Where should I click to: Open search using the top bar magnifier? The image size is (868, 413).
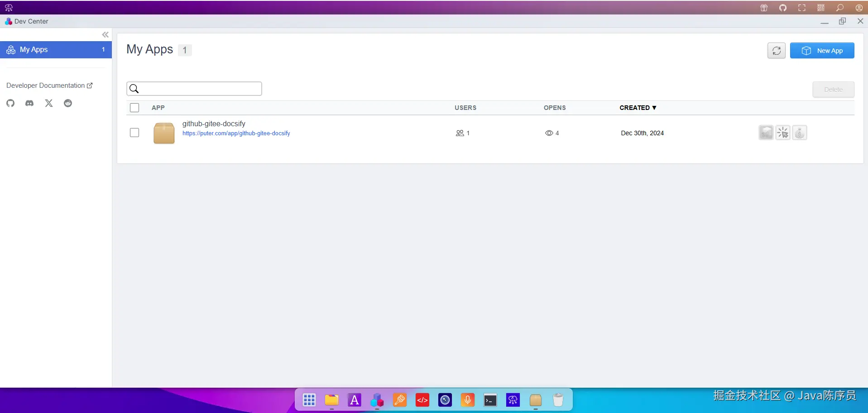tap(840, 8)
